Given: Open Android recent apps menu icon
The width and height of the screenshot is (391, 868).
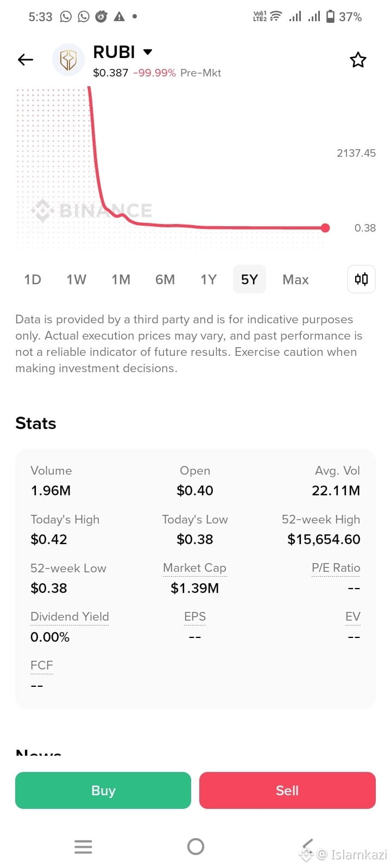Looking at the screenshot, I should (x=83, y=846).
